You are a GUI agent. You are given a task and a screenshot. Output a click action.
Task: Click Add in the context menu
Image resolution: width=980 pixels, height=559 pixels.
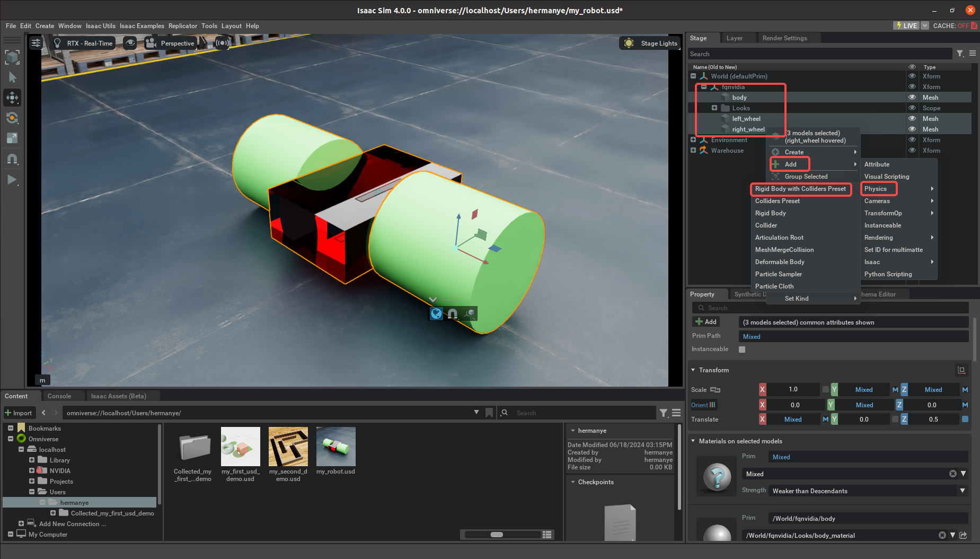[x=790, y=164]
